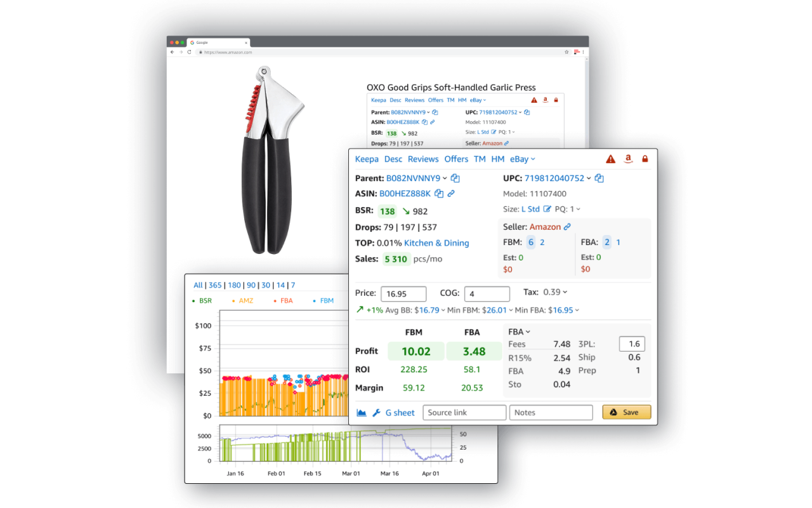Open Offers link in front panel
812x508 pixels.
456,159
